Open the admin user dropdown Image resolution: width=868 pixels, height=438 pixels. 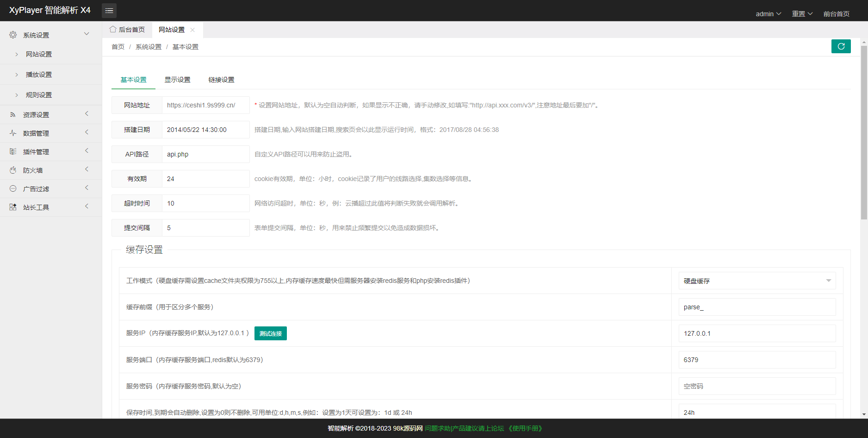click(x=768, y=14)
